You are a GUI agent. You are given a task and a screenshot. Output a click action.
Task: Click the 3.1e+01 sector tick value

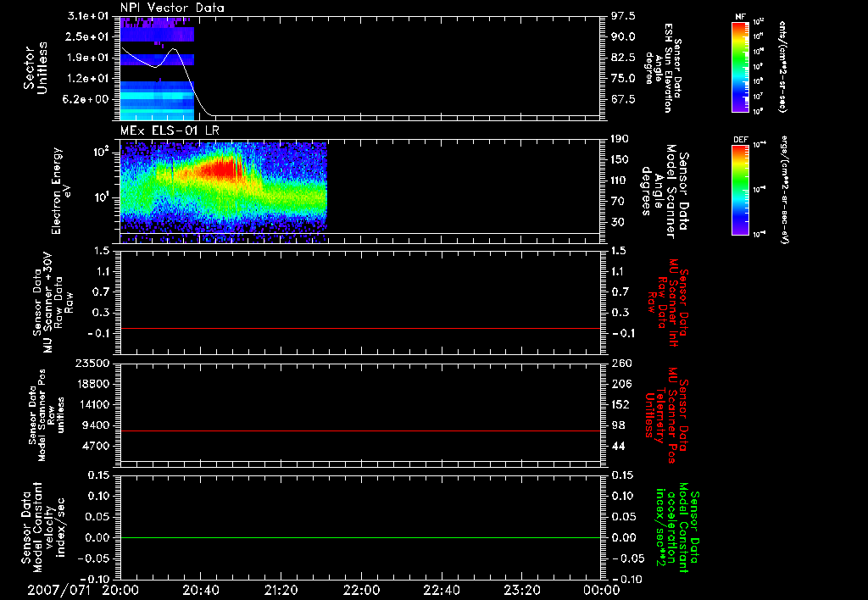click(87, 15)
